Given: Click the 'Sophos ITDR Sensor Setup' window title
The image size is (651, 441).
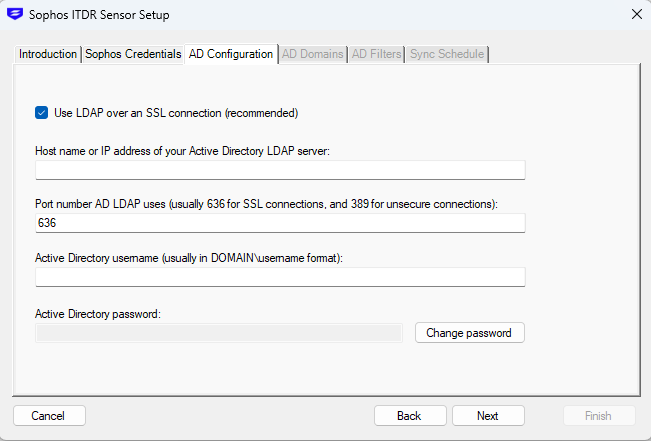Looking at the screenshot, I should point(99,15).
